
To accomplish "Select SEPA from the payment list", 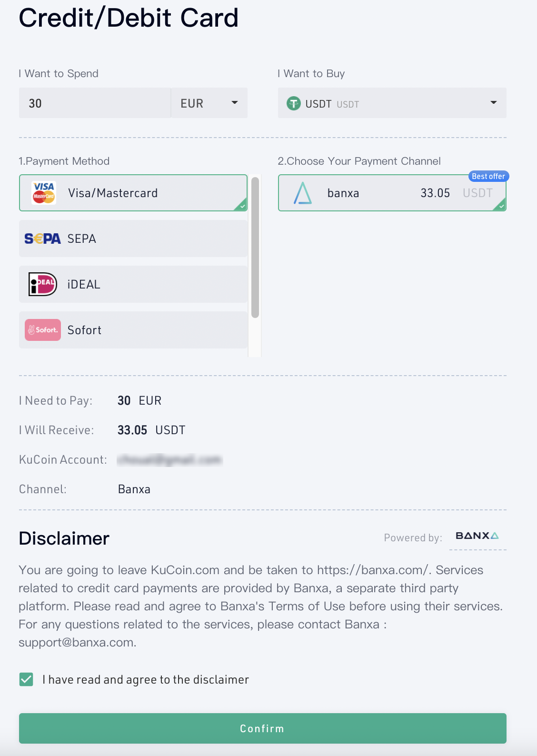I will pos(133,239).
